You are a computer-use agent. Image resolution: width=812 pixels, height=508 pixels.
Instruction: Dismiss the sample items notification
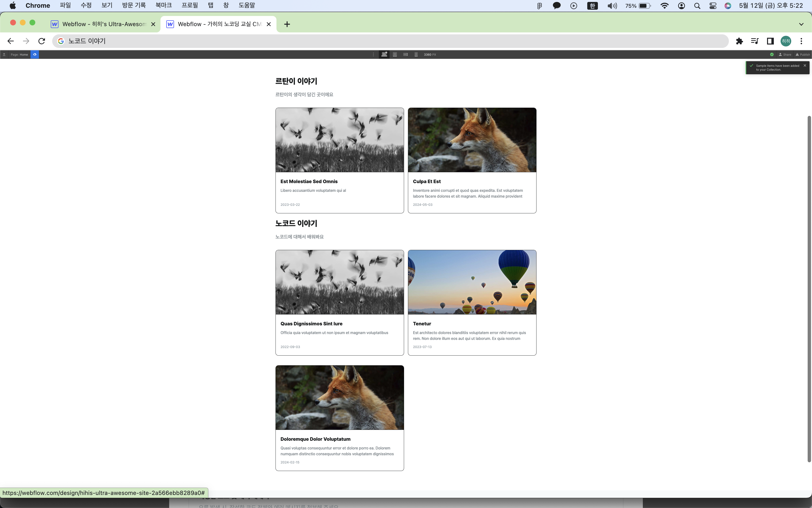pyautogui.click(x=805, y=66)
